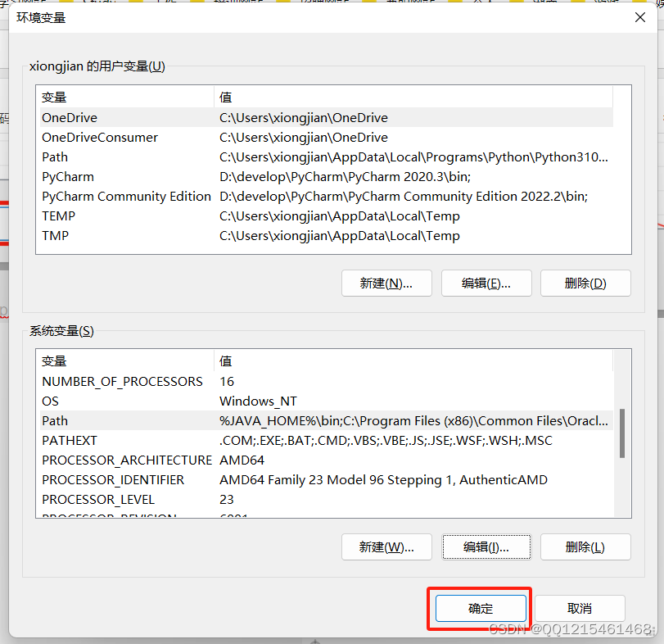Select the TMP user variable

tap(327, 236)
